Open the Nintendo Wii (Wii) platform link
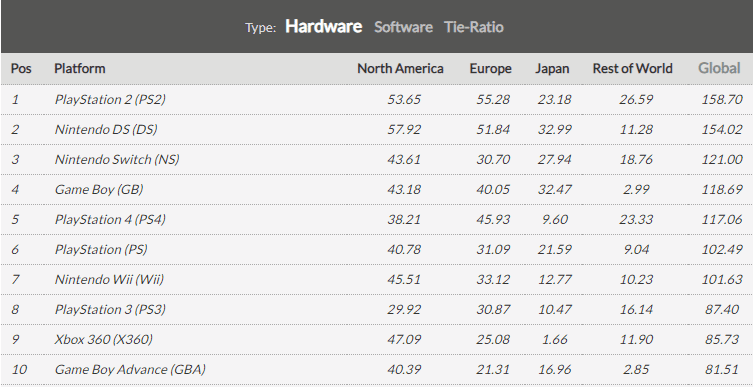This screenshot has height=387, width=753. click(x=109, y=279)
